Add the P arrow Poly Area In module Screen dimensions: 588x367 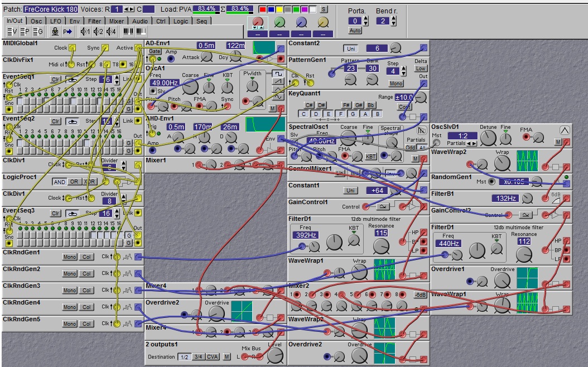click(68, 31)
